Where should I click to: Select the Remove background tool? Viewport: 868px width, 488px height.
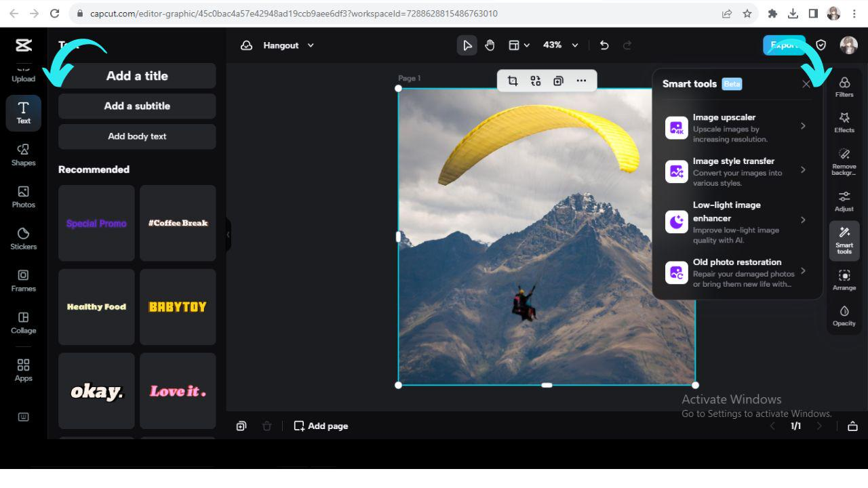(x=844, y=162)
